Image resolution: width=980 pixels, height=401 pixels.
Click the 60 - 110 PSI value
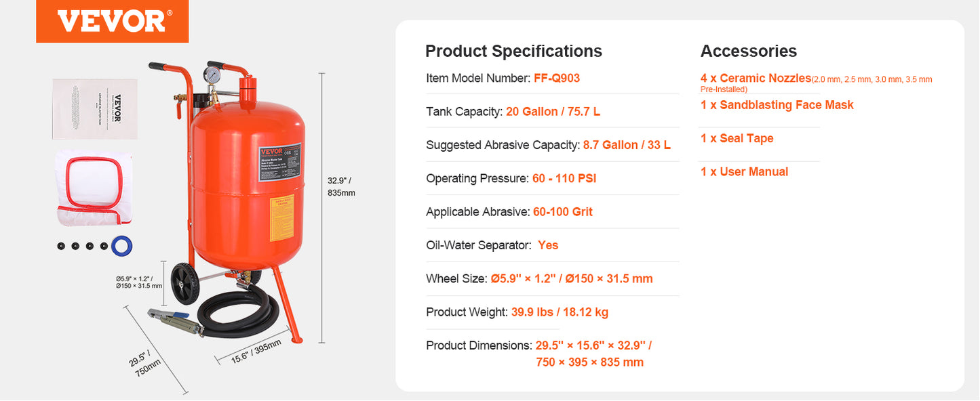564,178
